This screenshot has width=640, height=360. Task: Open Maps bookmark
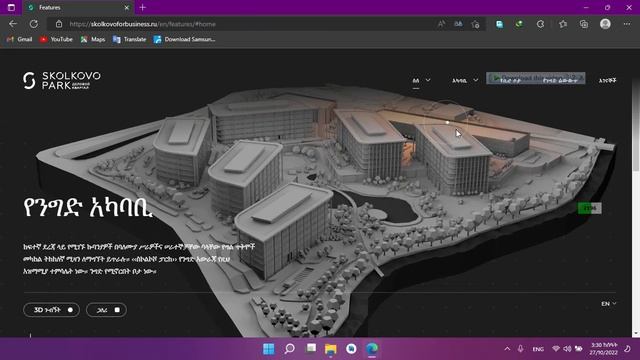[x=93, y=39]
